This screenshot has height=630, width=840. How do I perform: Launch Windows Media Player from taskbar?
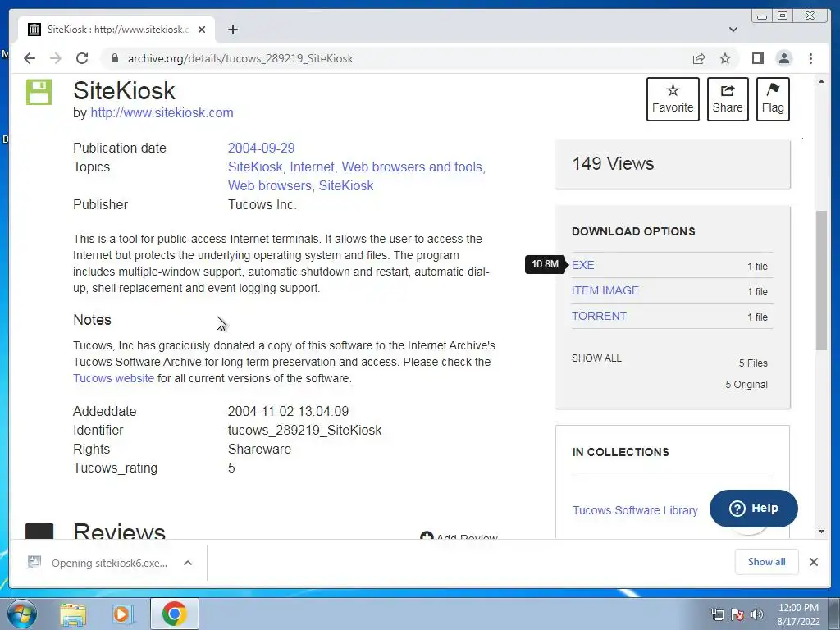coord(123,614)
